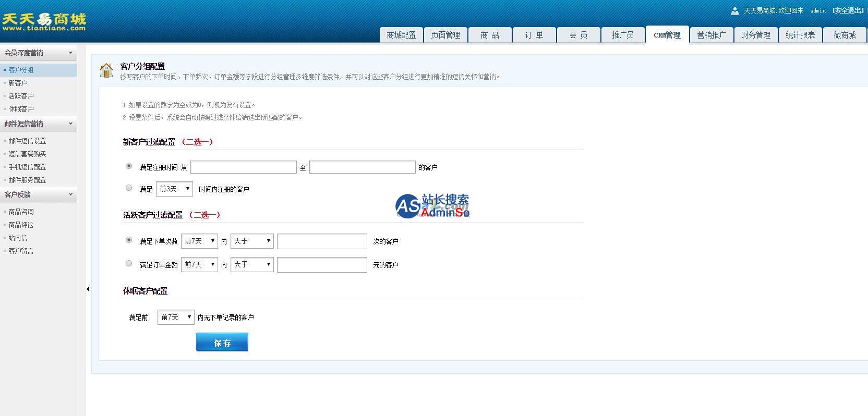Open the 推广员 tab
The image size is (868, 416).
(x=623, y=35)
